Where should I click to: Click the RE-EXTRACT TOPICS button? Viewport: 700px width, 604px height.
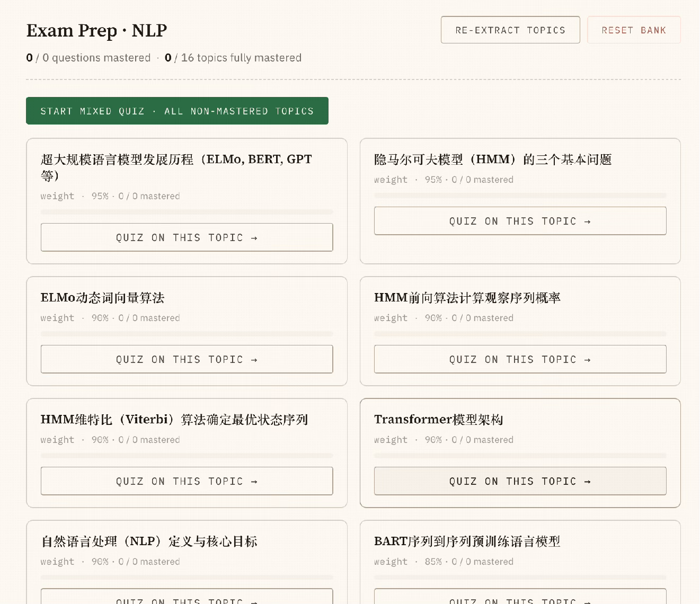pos(510,30)
